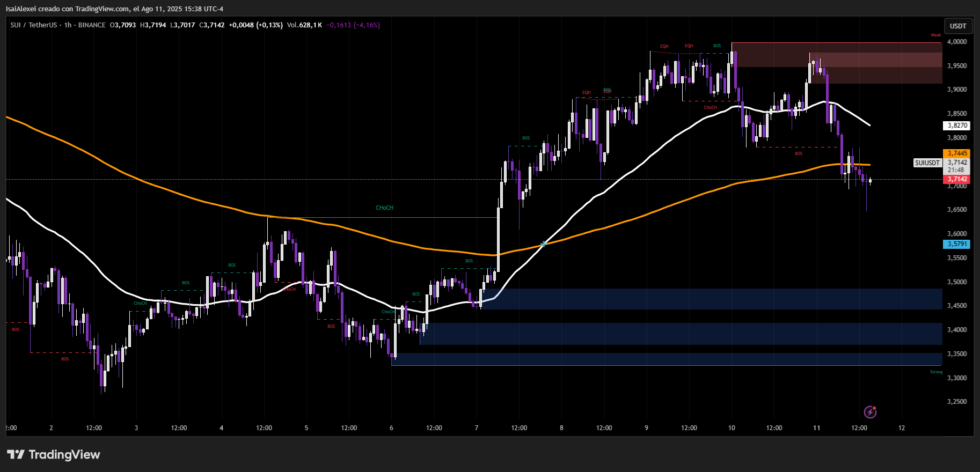Open the USDT currency selector
Screen dimensions: 980x472
pos(957,26)
